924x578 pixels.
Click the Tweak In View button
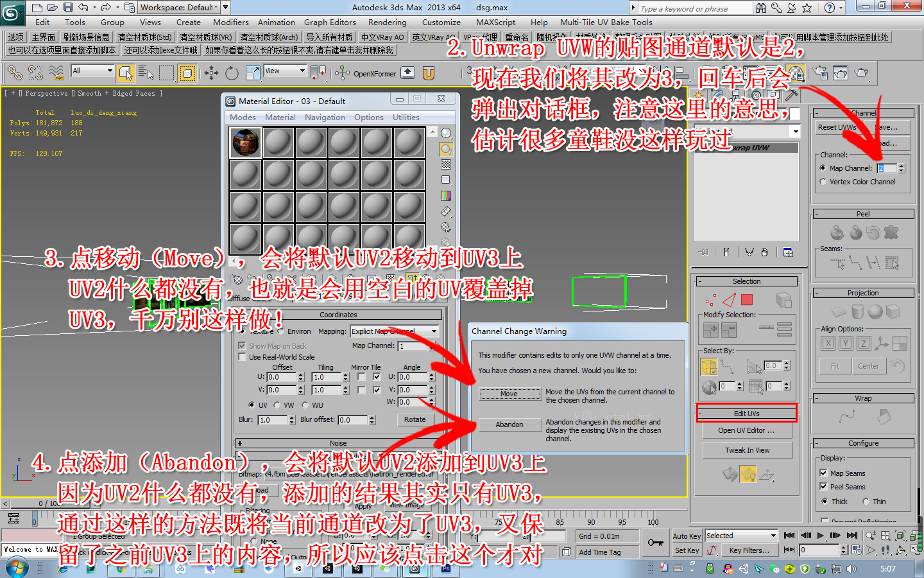click(x=747, y=450)
